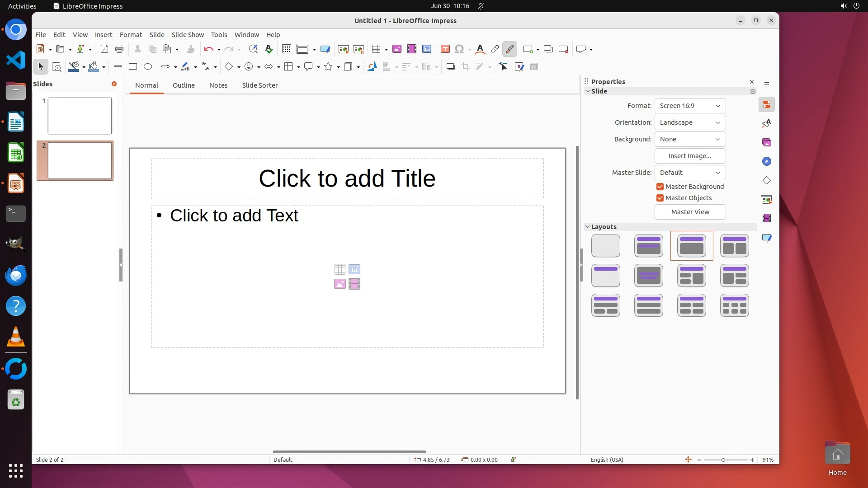Click the Insert Table toolbar icon
The width and height of the screenshot is (868, 488).
click(x=376, y=49)
